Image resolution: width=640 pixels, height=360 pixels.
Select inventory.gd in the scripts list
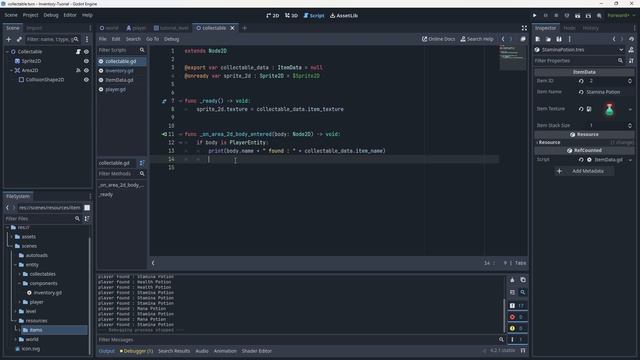(119, 71)
